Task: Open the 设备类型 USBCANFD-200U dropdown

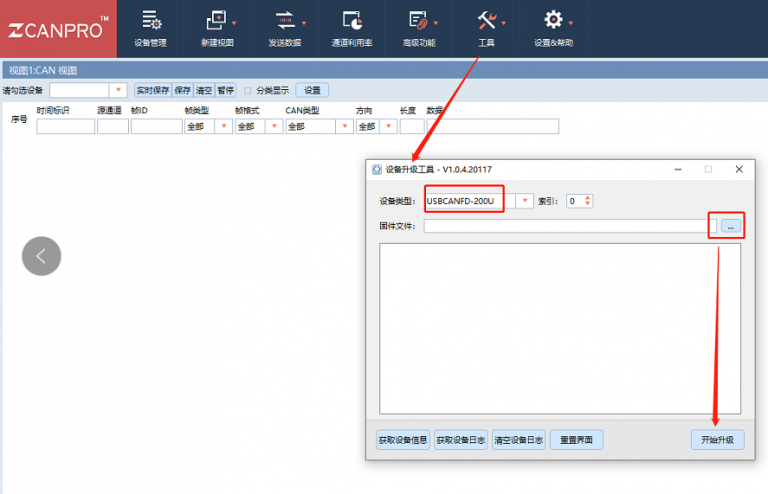Action: tap(525, 201)
